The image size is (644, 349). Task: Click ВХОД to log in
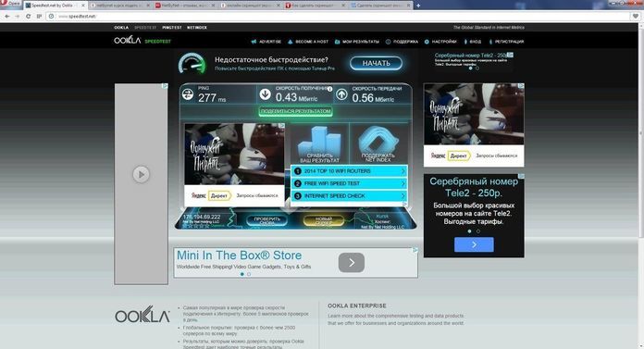tap(472, 42)
